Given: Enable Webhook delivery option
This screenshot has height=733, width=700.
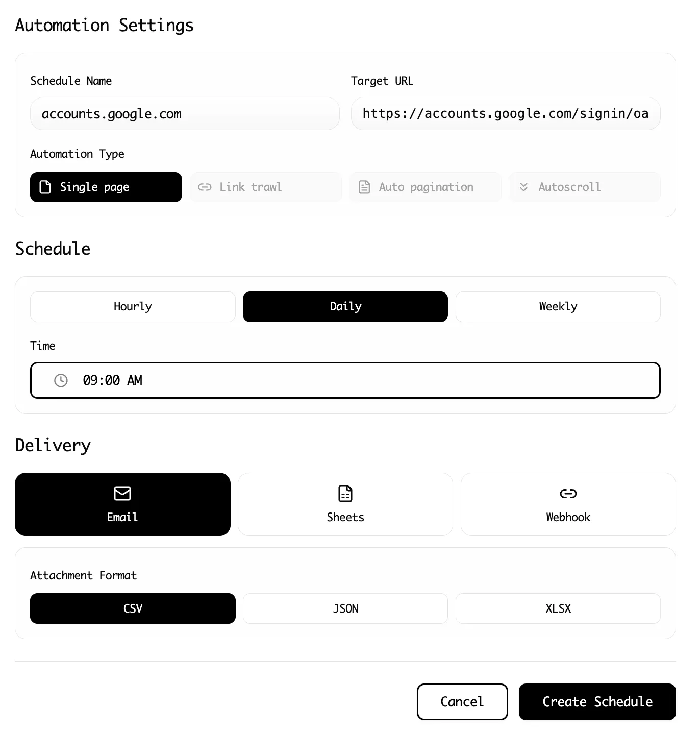Looking at the screenshot, I should tap(568, 504).
